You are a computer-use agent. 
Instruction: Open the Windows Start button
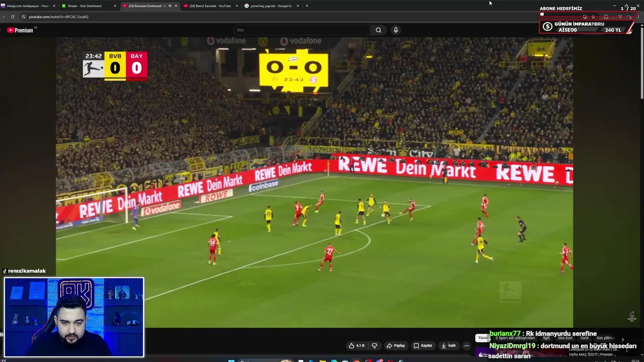tap(231, 360)
